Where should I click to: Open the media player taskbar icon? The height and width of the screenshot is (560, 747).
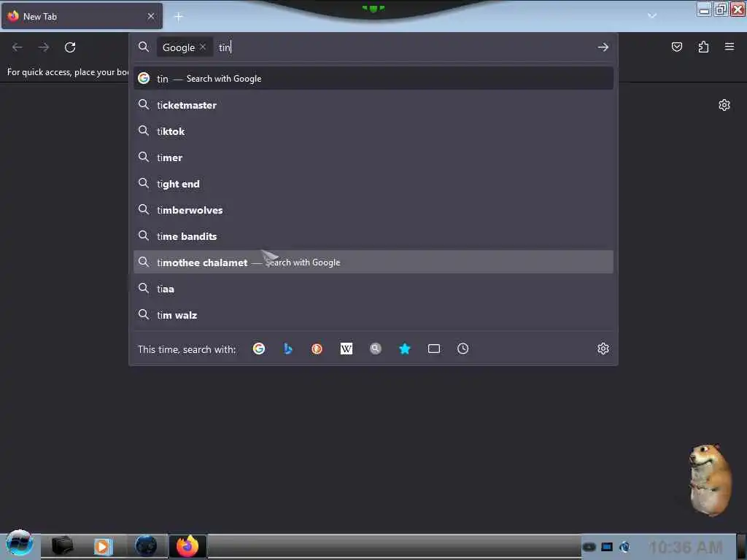coord(102,546)
